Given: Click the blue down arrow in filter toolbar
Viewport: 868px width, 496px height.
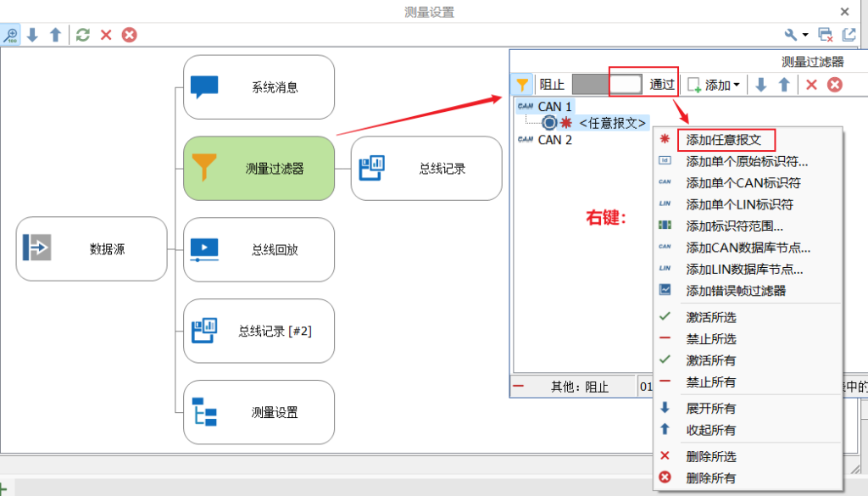Looking at the screenshot, I should (760, 84).
